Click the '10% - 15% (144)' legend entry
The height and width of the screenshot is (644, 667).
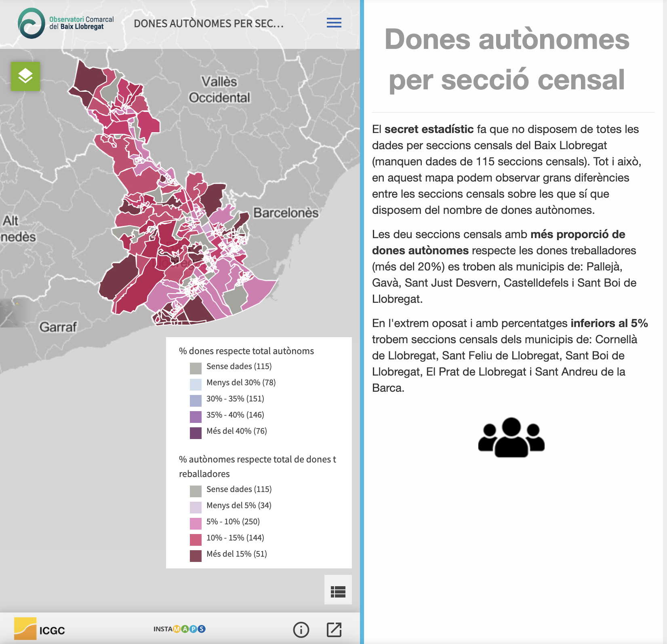235,538
